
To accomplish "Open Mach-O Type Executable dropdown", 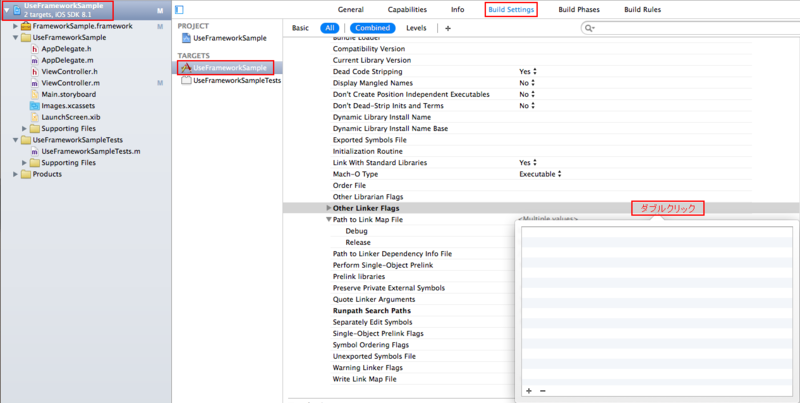I will tap(540, 174).
